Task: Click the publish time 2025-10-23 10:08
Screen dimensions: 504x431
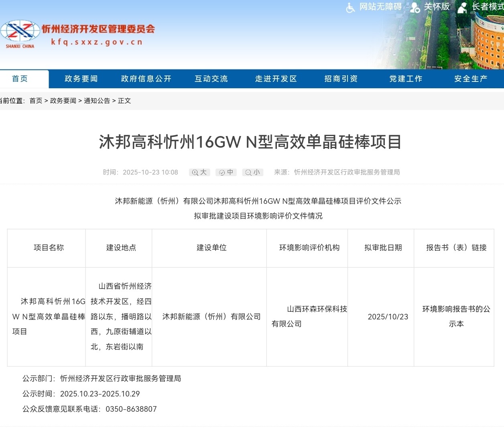Action: [x=150, y=173]
